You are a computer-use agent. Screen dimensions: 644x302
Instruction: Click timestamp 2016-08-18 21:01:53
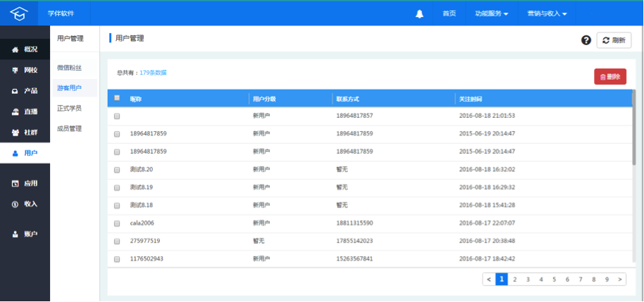[487, 116]
